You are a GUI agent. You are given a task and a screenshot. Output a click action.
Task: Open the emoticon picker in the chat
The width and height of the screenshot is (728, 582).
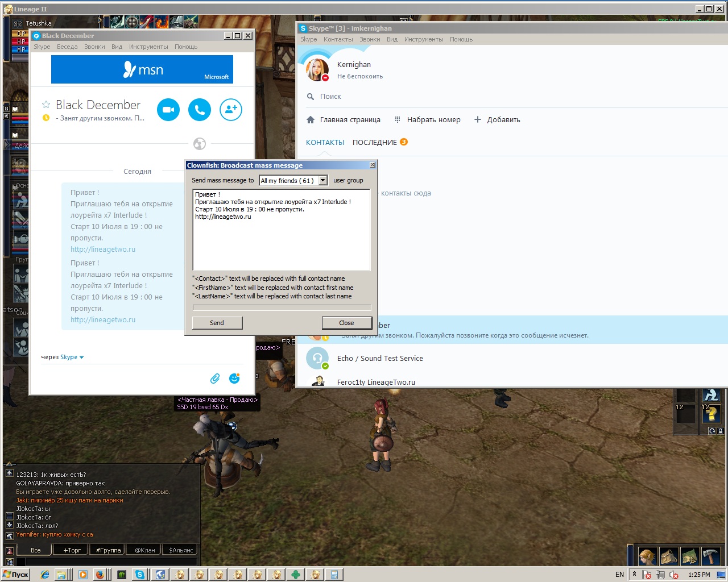234,378
